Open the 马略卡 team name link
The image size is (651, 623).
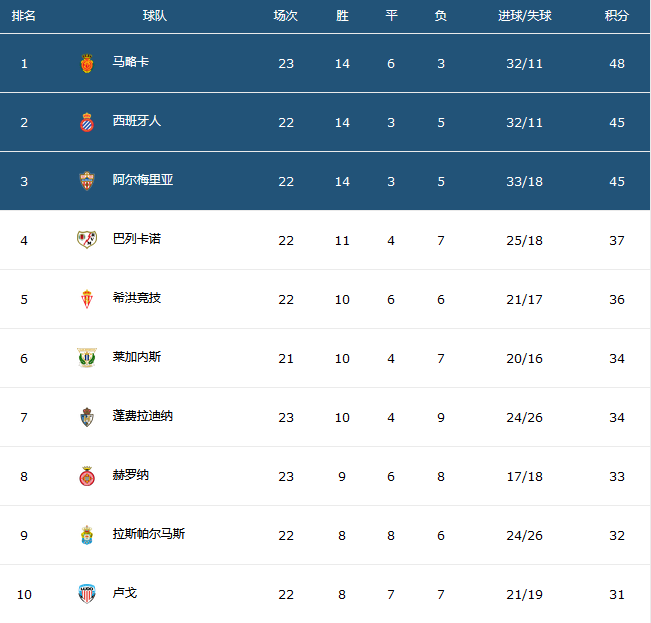pos(130,62)
